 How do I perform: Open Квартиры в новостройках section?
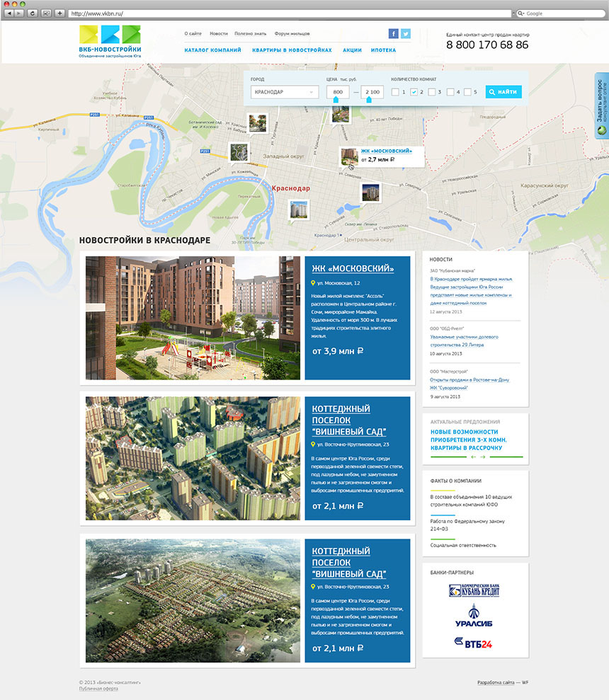point(292,50)
